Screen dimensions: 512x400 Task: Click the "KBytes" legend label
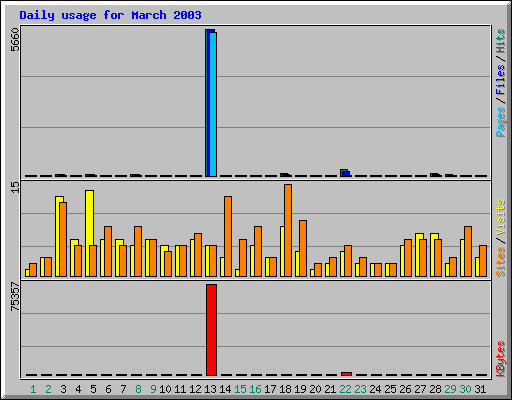tap(500, 359)
